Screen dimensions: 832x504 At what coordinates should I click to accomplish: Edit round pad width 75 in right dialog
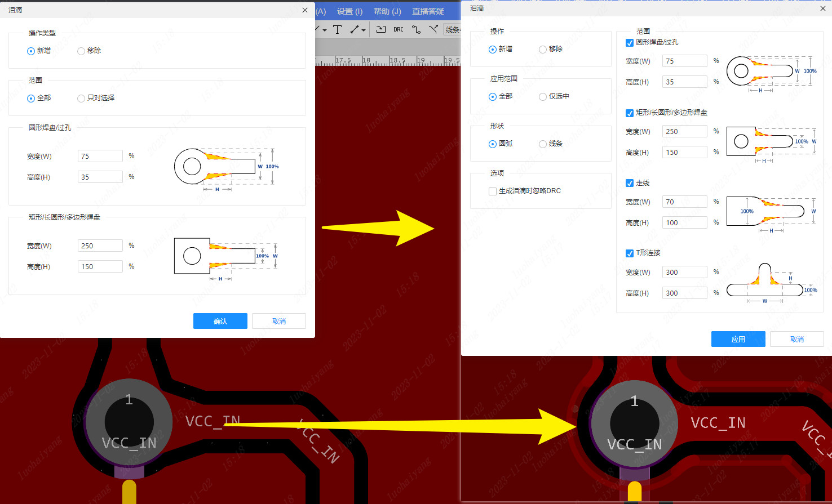[x=685, y=61]
